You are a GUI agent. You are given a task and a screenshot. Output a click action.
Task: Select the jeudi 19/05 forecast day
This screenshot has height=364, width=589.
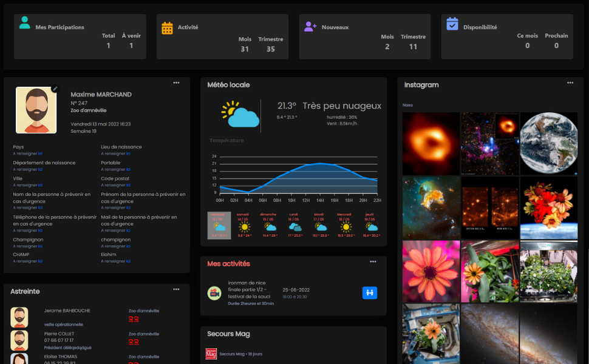(370, 225)
